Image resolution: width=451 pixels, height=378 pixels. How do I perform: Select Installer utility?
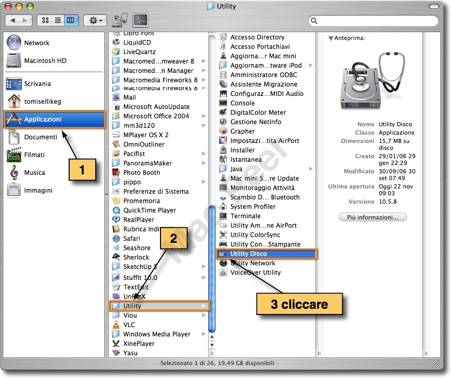[x=242, y=150]
